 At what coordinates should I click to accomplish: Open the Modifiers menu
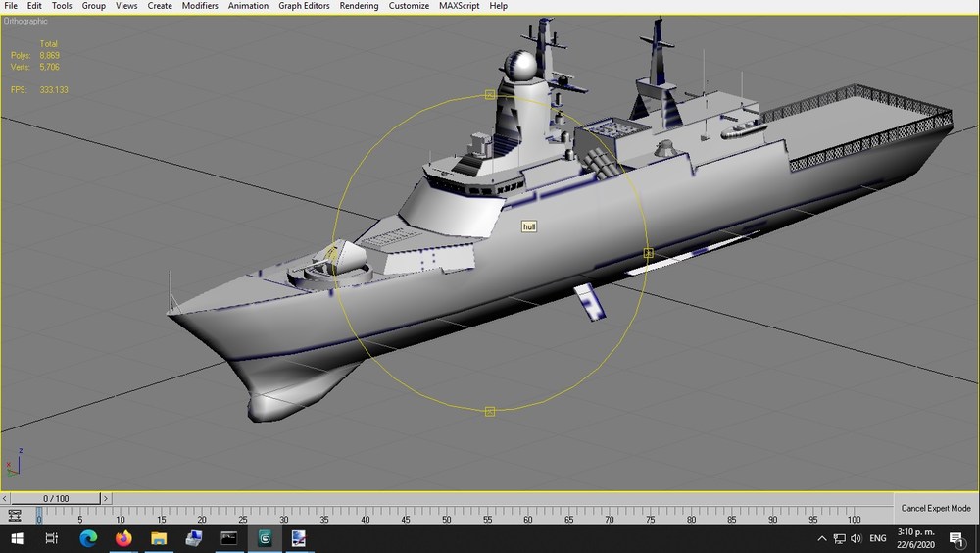pos(200,6)
